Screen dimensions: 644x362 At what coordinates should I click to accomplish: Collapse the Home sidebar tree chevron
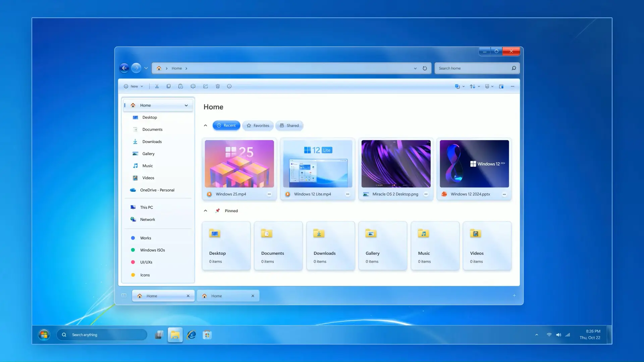[x=186, y=105]
